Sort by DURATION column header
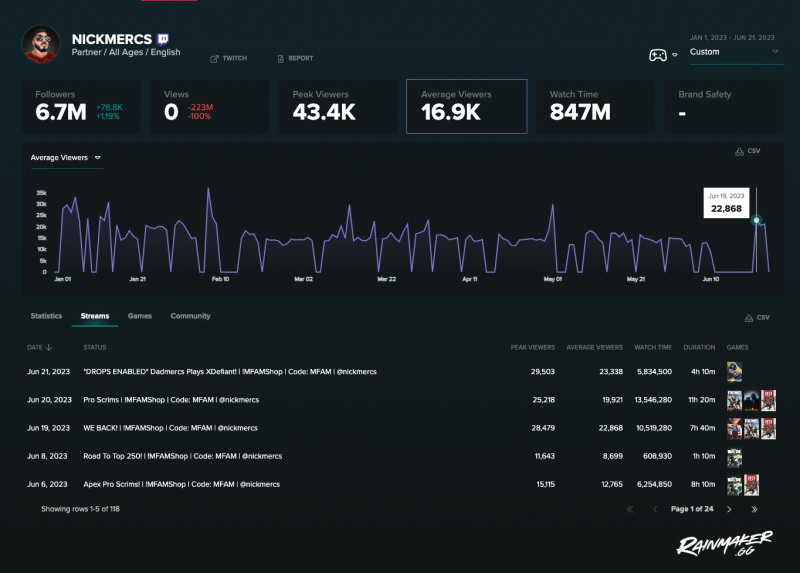Viewport: 800px width, 573px height. 699,347
